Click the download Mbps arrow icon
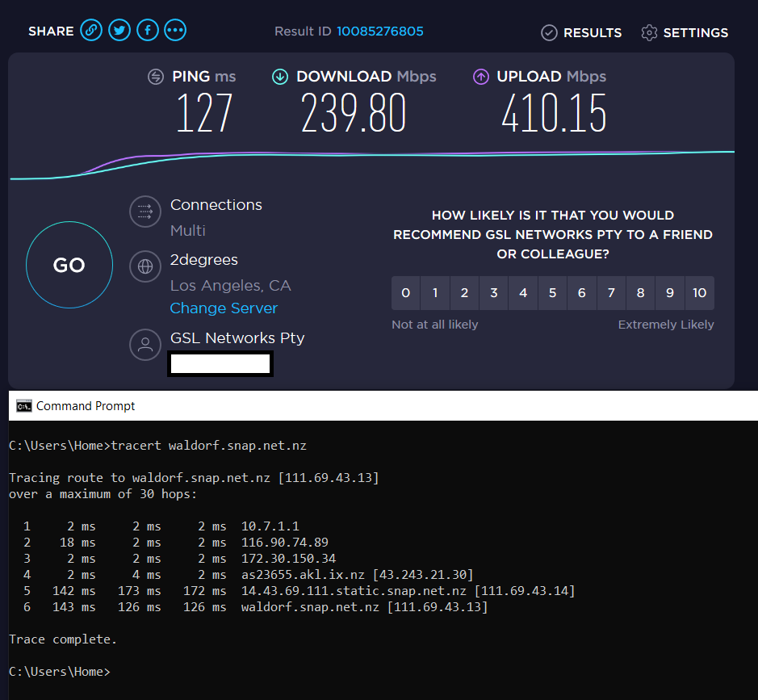The height and width of the screenshot is (700, 758). click(280, 77)
